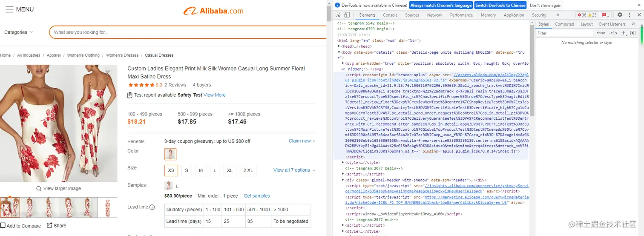Expand the Categories dropdown
This screenshot has height=236, width=644.
(x=19, y=32)
